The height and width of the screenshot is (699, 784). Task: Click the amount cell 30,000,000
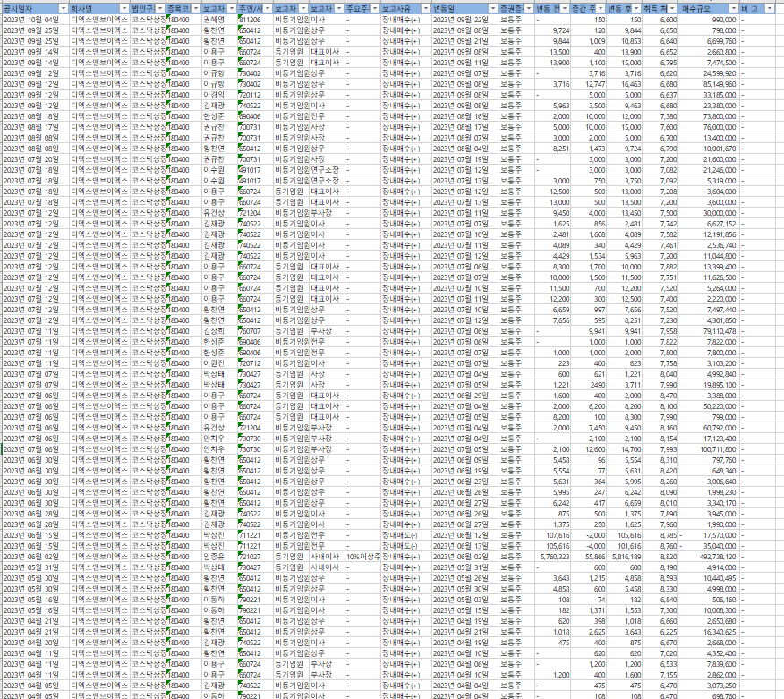point(709,213)
